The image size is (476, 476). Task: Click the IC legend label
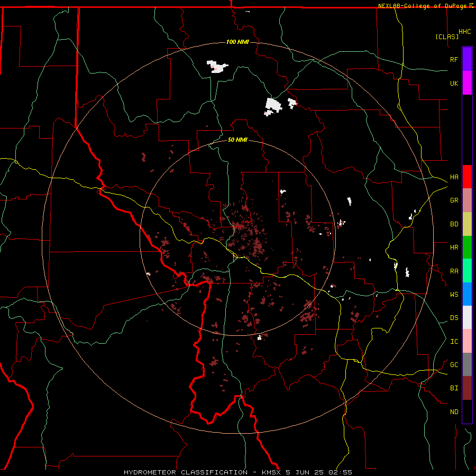point(454,341)
